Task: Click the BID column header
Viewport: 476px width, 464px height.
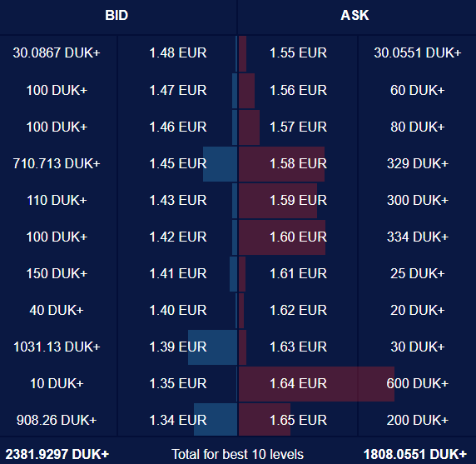Action: [x=117, y=15]
